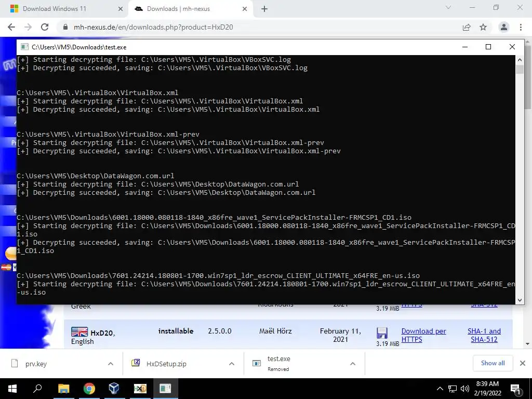Switch to Chrome in the taskbar

coord(89,389)
